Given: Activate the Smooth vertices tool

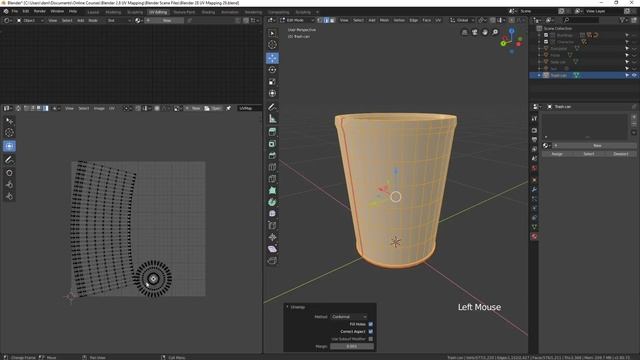Looking at the screenshot, I should (272, 214).
